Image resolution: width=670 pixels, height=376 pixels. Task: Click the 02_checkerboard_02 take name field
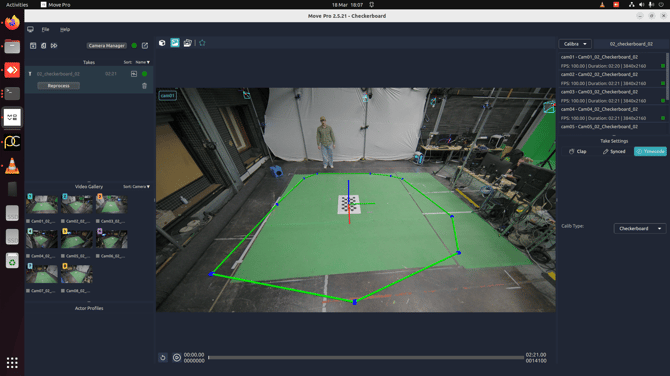(631, 44)
